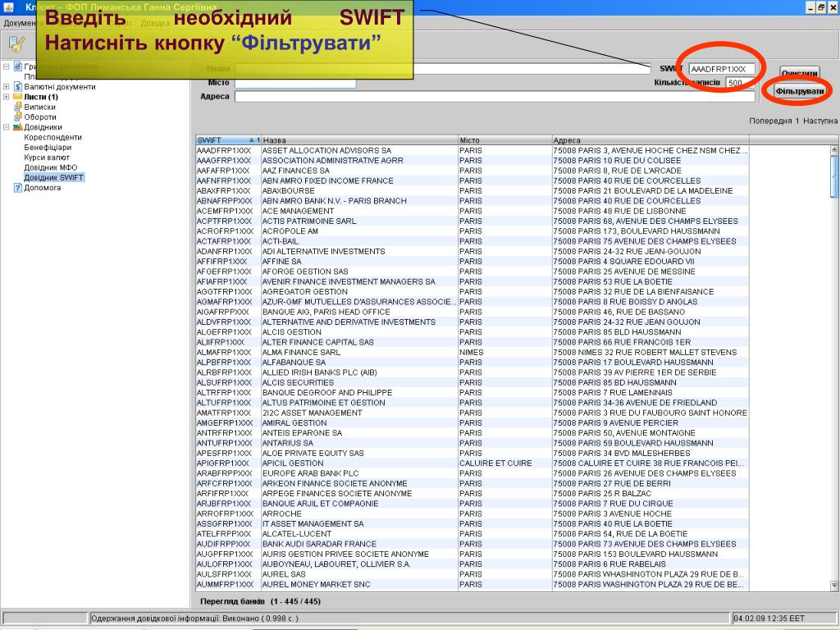Viewport: 840px width, 630px height.
Task: Click the Фільтрувати button
Action: [799, 91]
